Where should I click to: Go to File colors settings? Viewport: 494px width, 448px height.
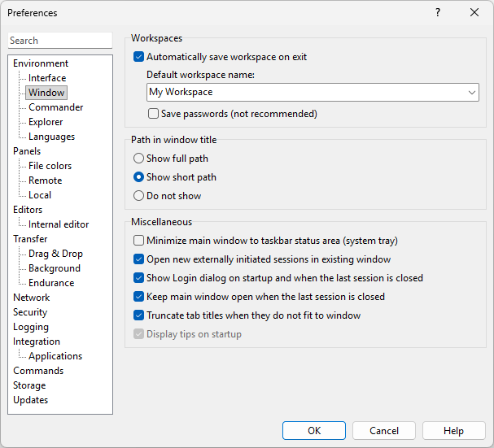point(50,166)
